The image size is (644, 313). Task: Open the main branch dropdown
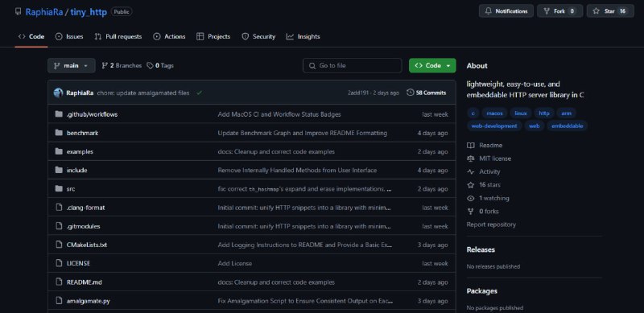[x=72, y=66]
